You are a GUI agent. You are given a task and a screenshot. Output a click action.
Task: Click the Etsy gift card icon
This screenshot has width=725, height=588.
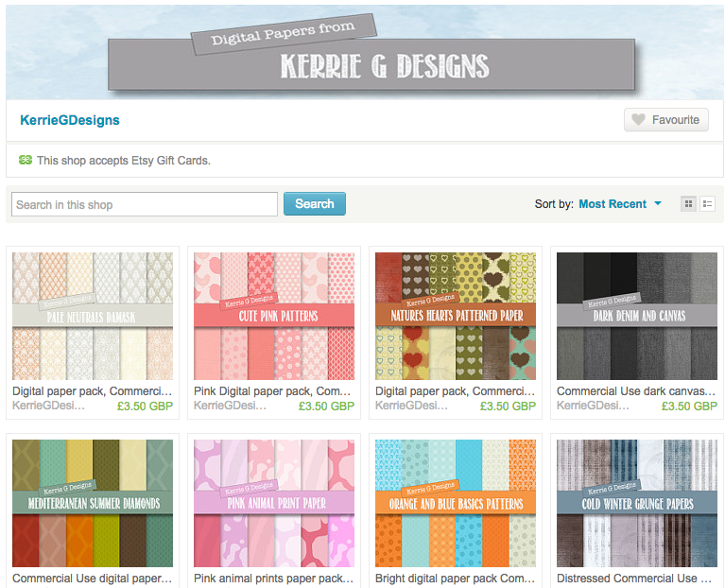pos(25,160)
